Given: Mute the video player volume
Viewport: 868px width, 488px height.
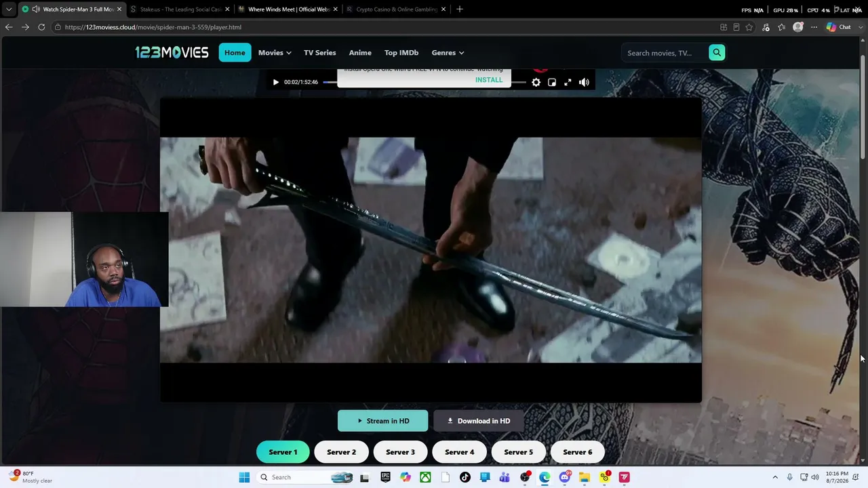Looking at the screenshot, I should 584,82.
